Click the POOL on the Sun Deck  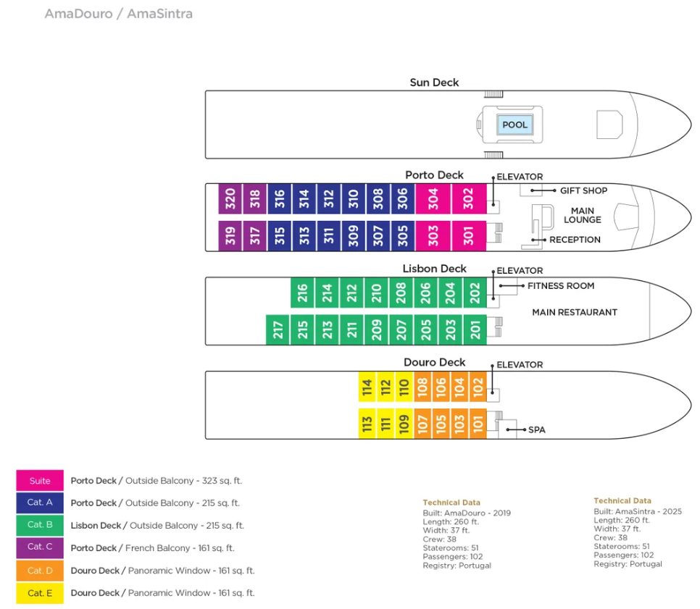click(514, 125)
